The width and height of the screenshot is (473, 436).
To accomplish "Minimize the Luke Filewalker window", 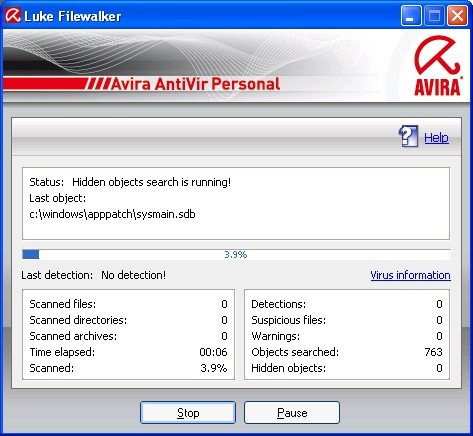I will [411, 15].
